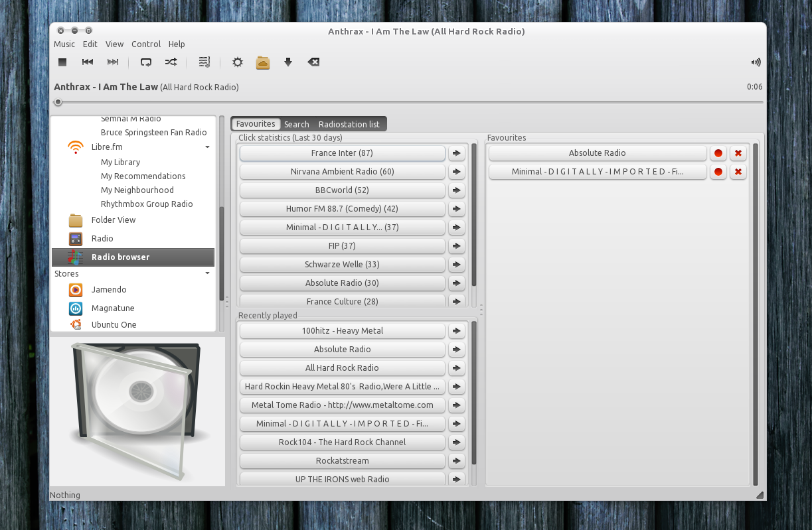The image size is (812, 530).
Task: Select Radio browser in the sidebar
Action: pos(133,257)
